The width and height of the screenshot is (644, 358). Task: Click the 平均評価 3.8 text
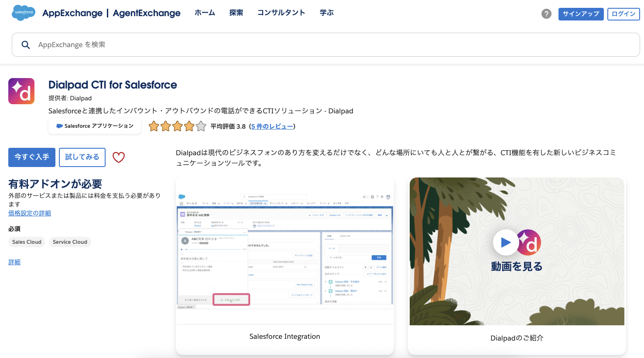[228, 126]
